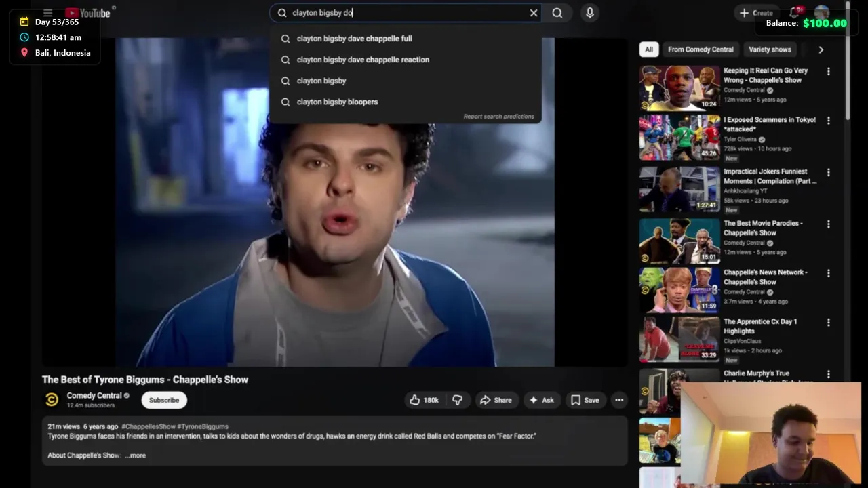
Task: Open the account avatar menu
Action: click(x=822, y=13)
